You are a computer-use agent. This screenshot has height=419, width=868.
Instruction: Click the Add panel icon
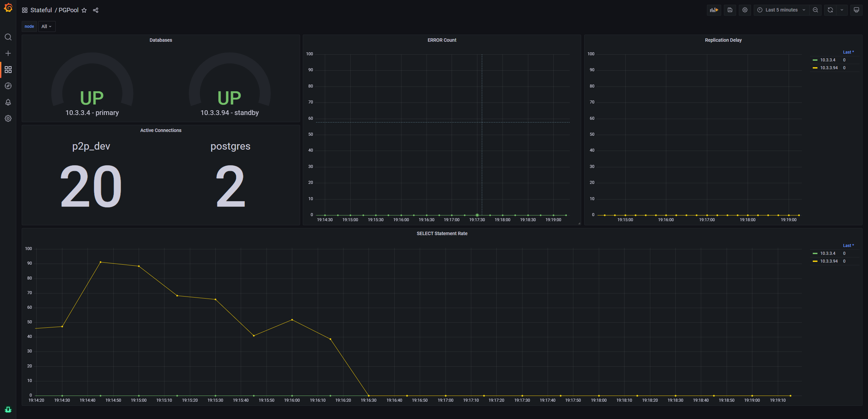coord(714,10)
